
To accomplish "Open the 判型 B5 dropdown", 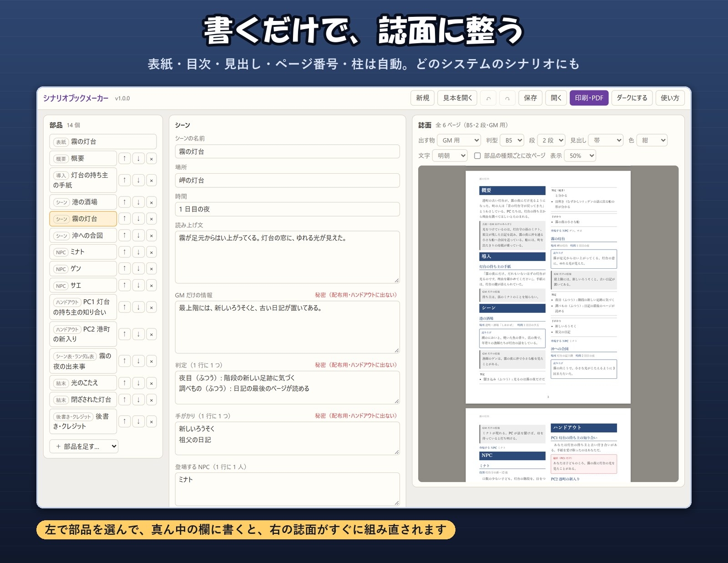I will click(512, 141).
